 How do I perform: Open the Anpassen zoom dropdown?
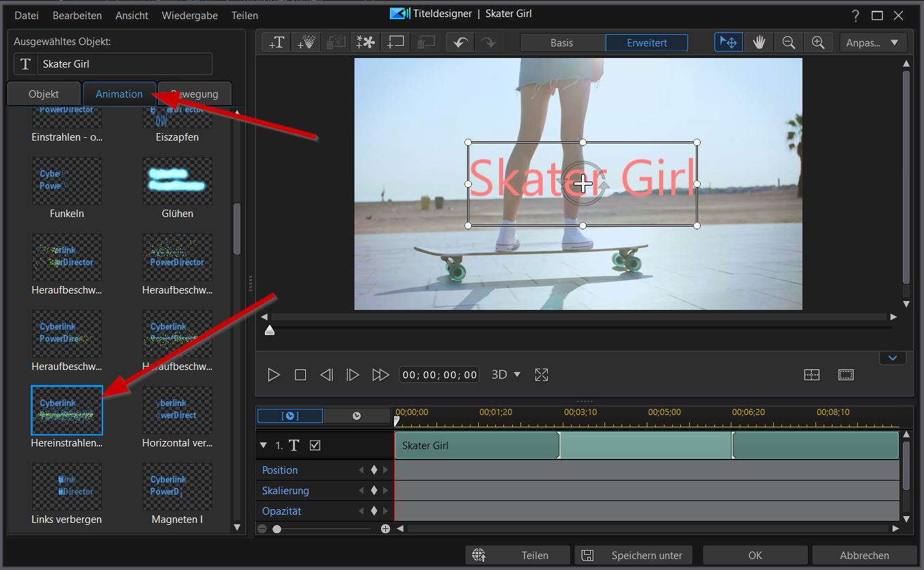(873, 42)
